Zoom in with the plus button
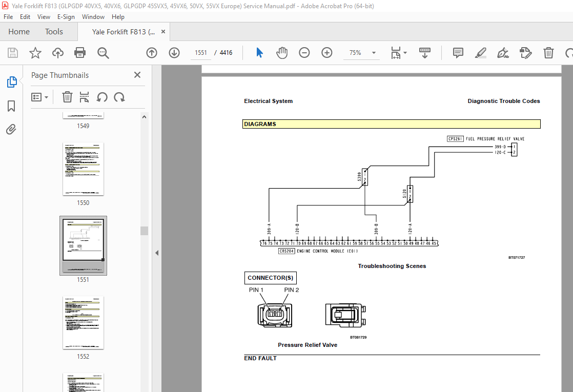This screenshot has width=573, height=392. click(x=326, y=53)
